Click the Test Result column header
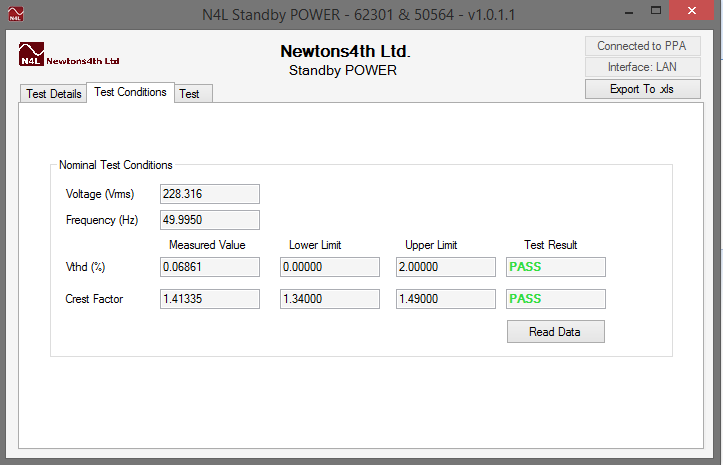The height and width of the screenshot is (465, 723). [551, 245]
